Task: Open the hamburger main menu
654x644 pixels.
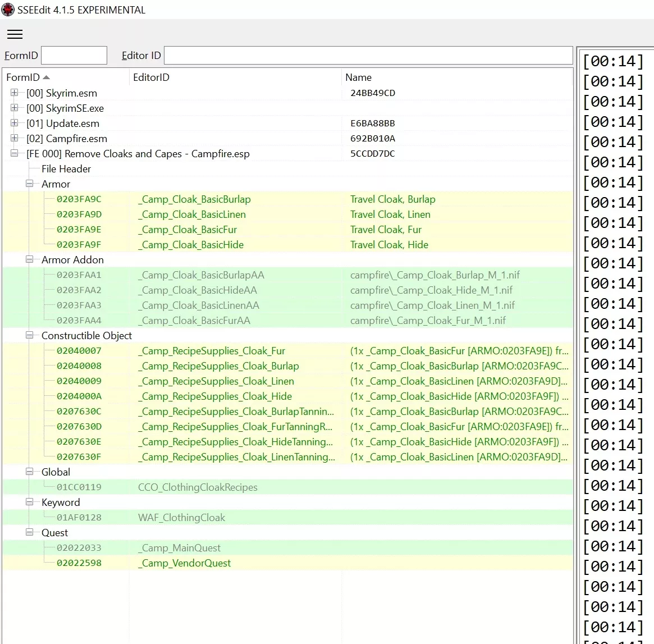Action: [x=15, y=34]
